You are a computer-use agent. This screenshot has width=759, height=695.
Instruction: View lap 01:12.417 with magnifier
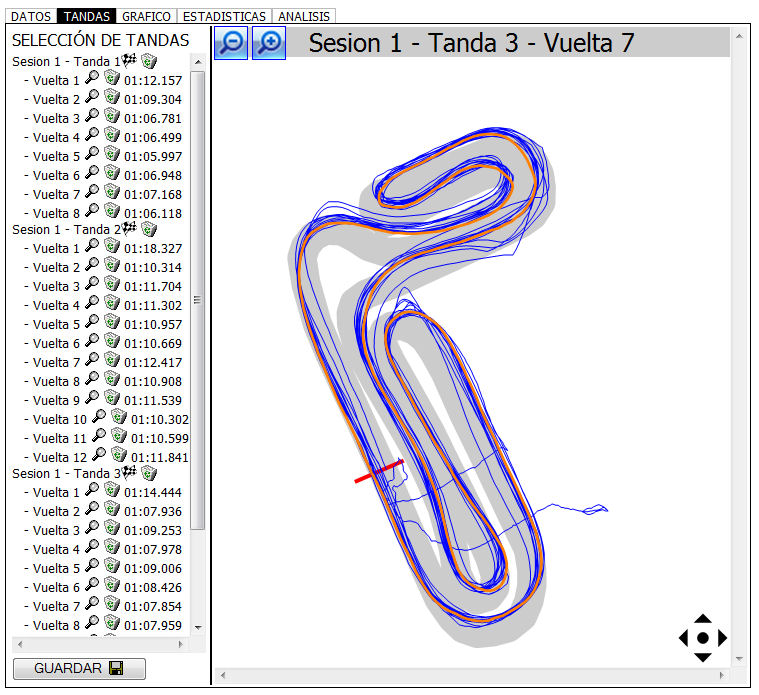[x=92, y=360]
